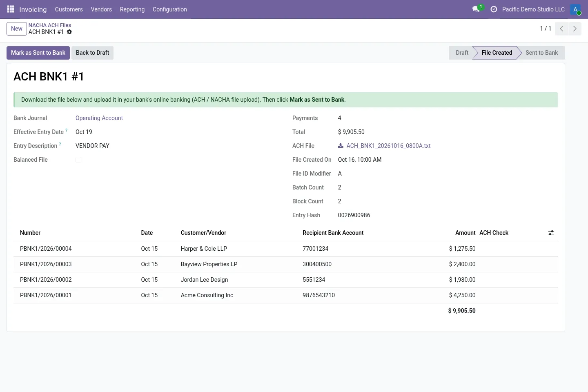Open the Customers menu
Screen dimensions: 588x392
pos(69,9)
